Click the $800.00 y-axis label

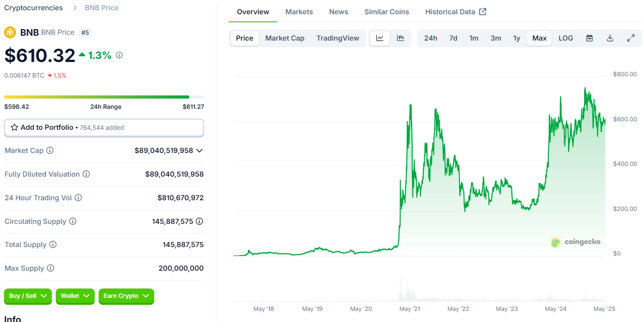625,74
